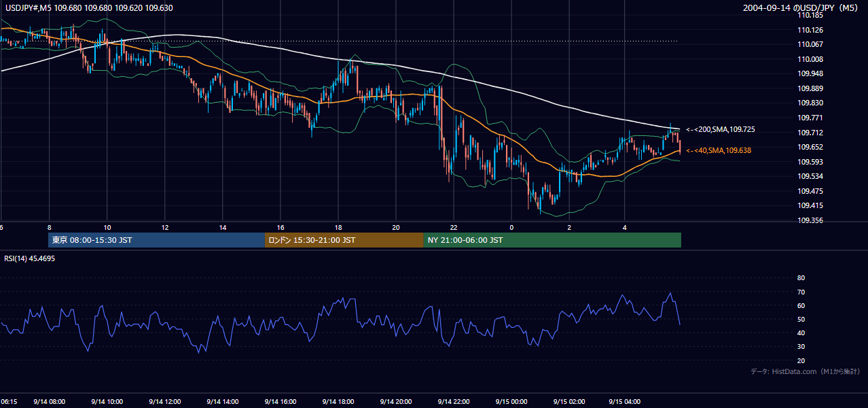Click the bottom time label 9/15 02:00

(x=569, y=402)
